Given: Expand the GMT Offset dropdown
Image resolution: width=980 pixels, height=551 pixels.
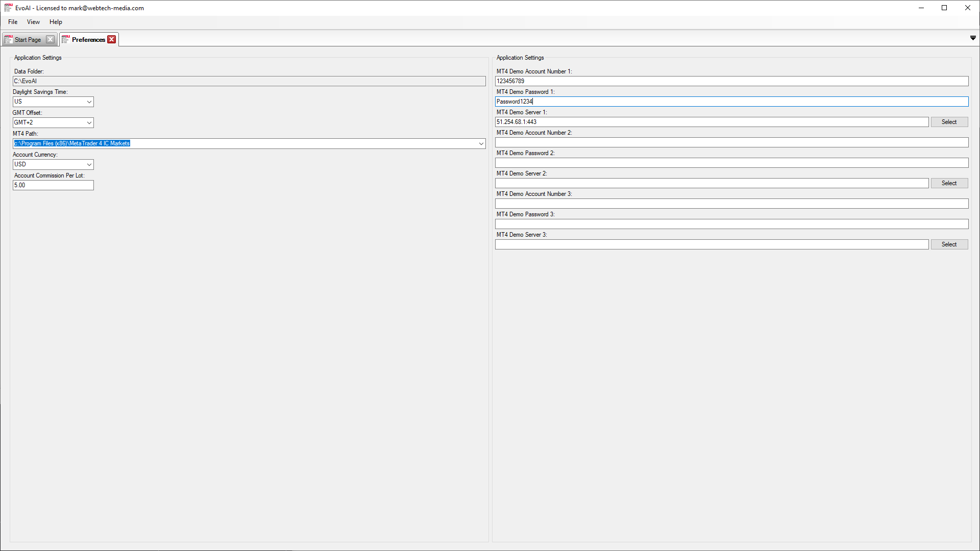Looking at the screenshot, I should (x=88, y=122).
